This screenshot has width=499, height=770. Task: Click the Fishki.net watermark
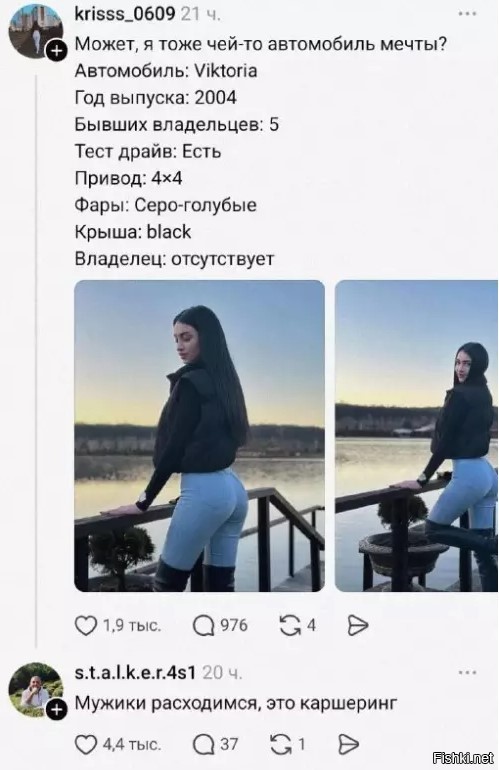click(464, 758)
